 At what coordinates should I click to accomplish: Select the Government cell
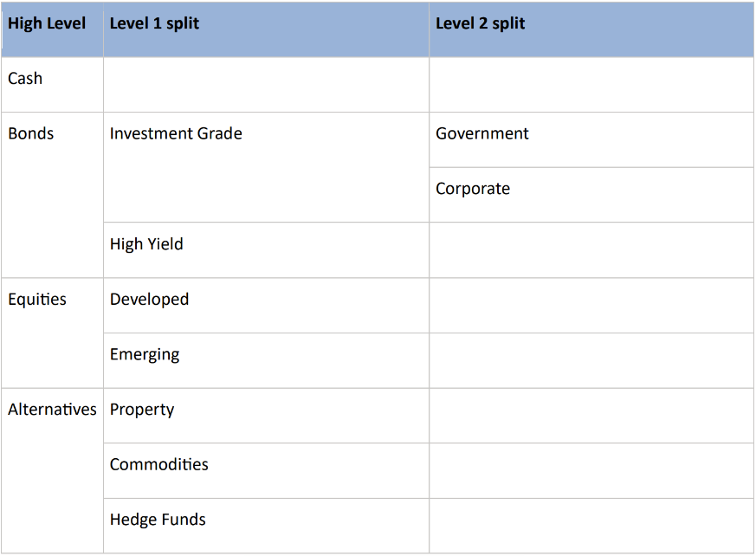point(591,139)
